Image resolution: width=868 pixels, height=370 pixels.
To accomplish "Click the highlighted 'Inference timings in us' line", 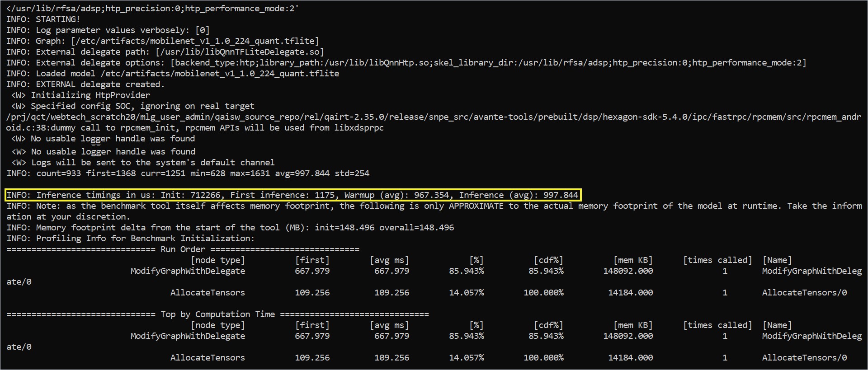I will click(292, 195).
